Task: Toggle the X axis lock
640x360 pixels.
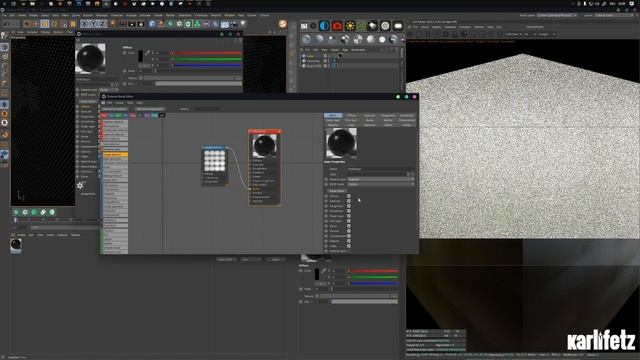Action: coord(84,24)
